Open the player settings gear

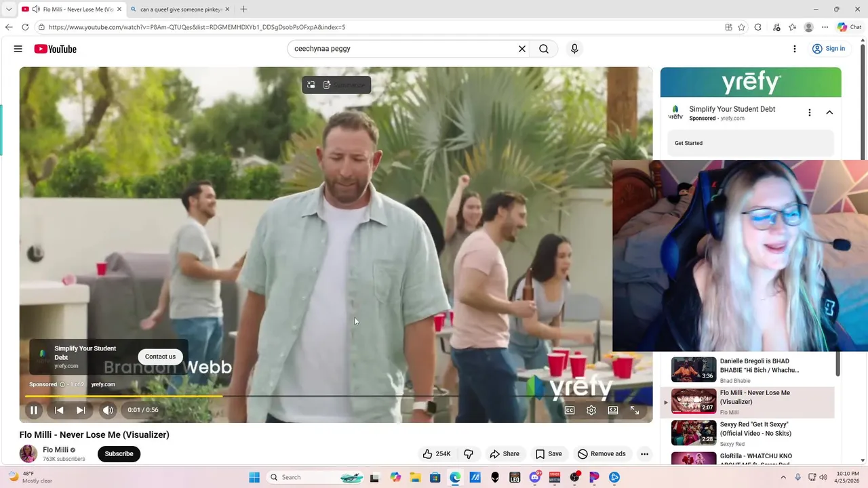[x=591, y=410]
